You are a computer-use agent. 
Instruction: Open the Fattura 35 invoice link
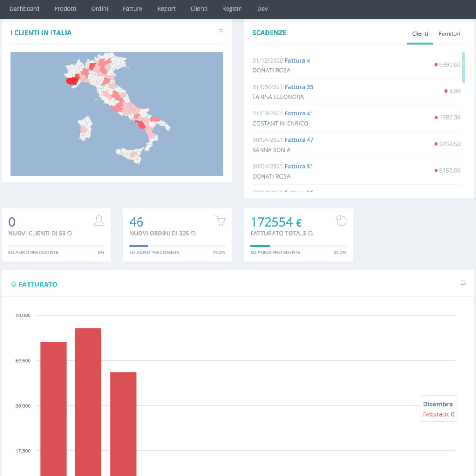(299, 87)
